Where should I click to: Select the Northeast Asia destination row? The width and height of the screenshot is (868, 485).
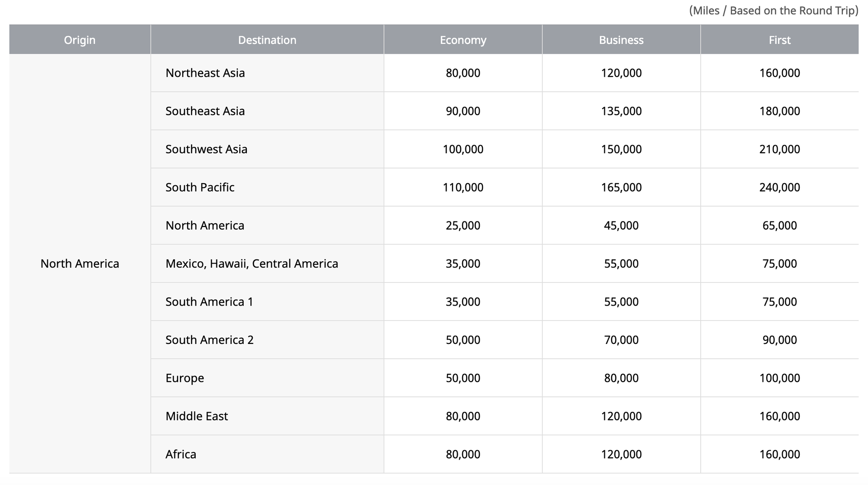[x=205, y=73]
